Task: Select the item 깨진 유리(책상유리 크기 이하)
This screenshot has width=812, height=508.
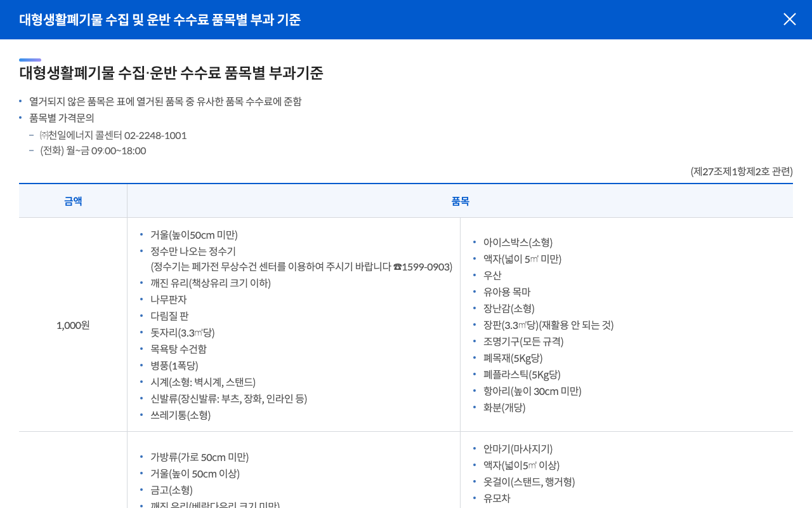Action: (x=211, y=283)
